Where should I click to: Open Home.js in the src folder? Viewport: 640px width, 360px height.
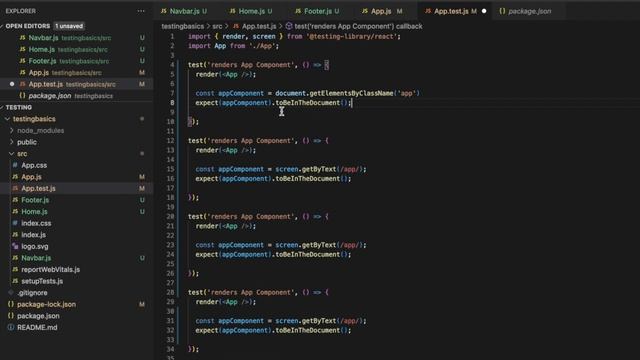34,211
